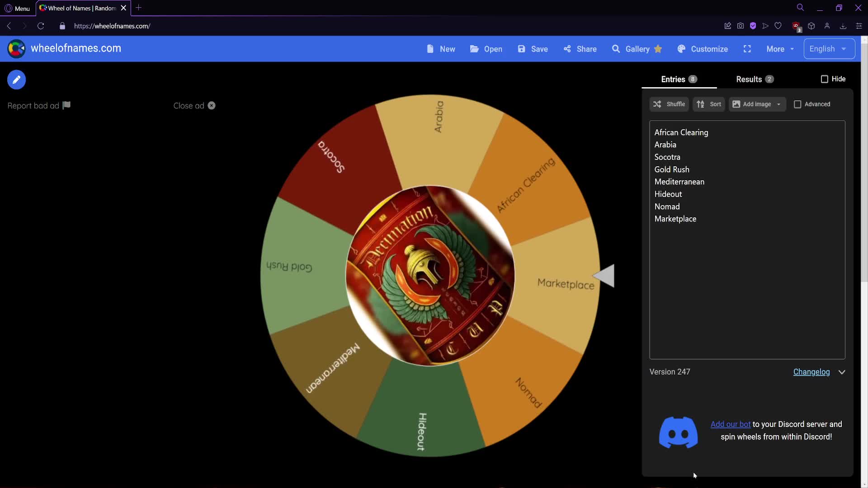Click the 'African Clearing' entry line
This screenshot has width=868, height=488.
coord(681,132)
